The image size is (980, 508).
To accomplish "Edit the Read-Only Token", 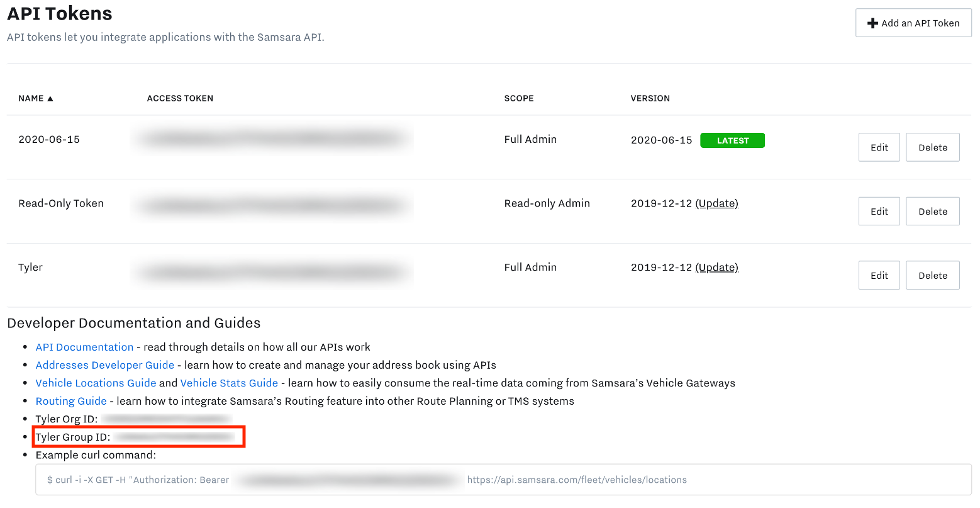I will point(879,212).
